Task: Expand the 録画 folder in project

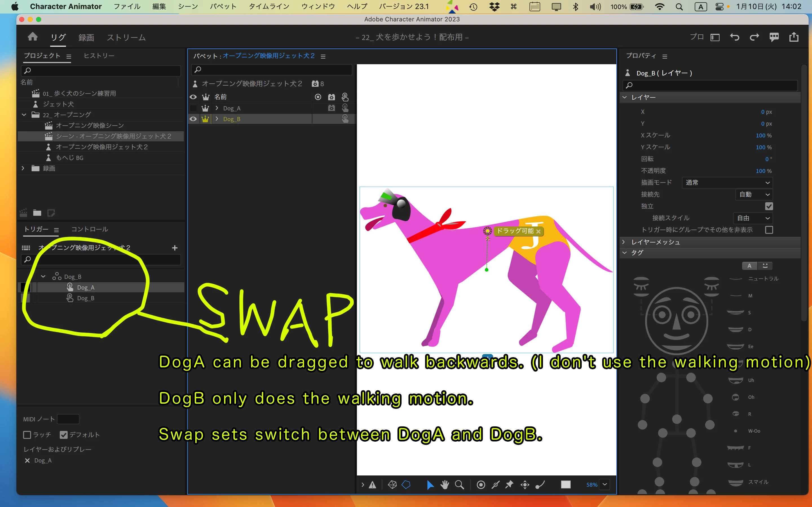Action: [23, 168]
